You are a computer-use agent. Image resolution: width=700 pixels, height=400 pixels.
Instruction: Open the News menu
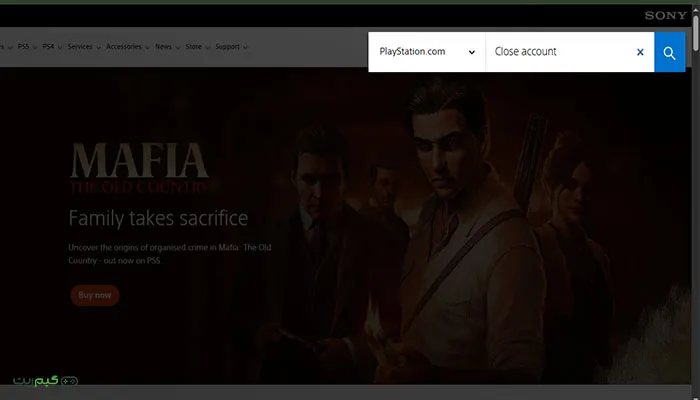[165, 47]
